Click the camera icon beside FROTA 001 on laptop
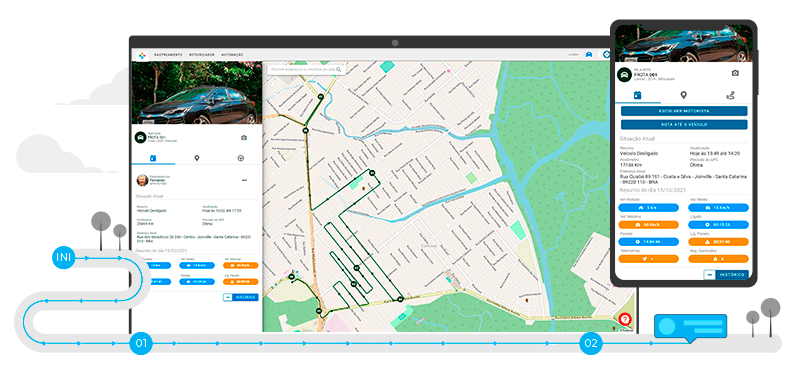This screenshot has height=371, width=794. pos(244,138)
